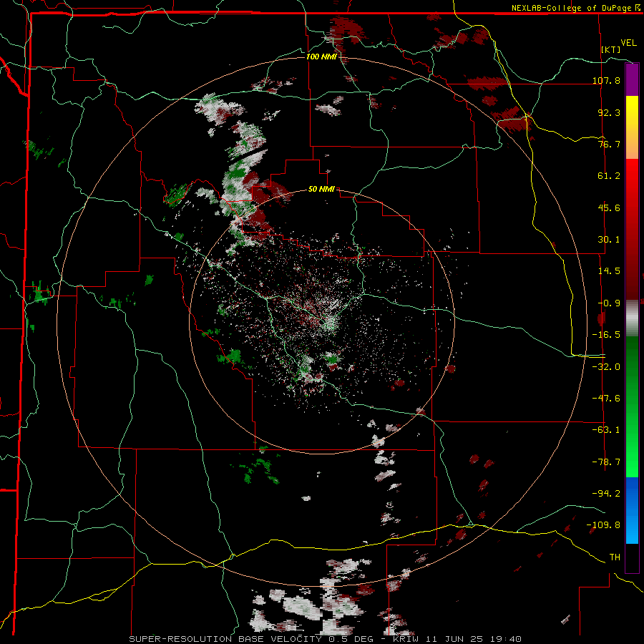Screen dimensions: 644x644
Task: Click the [KT] units label
Action: tap(611, 49)
